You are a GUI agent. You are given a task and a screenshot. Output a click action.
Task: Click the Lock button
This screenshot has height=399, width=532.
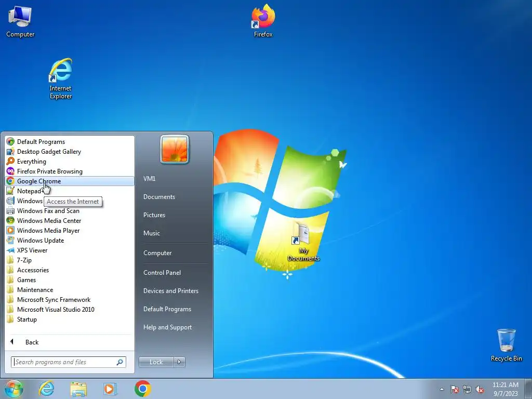pyautogui.click(x=156, y=362)
